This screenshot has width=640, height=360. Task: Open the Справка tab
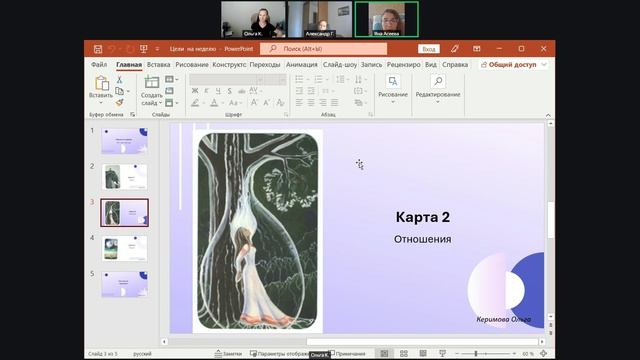pyautogui.click(x=455, y=64)
